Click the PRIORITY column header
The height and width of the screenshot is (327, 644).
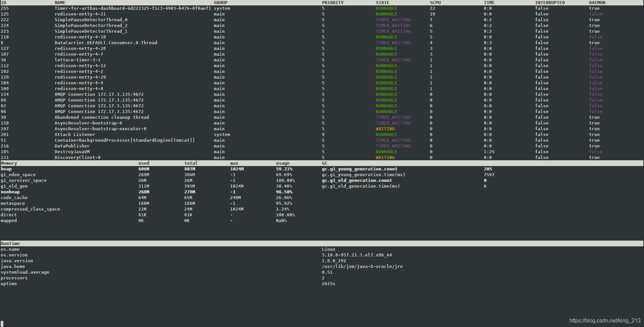333,3
